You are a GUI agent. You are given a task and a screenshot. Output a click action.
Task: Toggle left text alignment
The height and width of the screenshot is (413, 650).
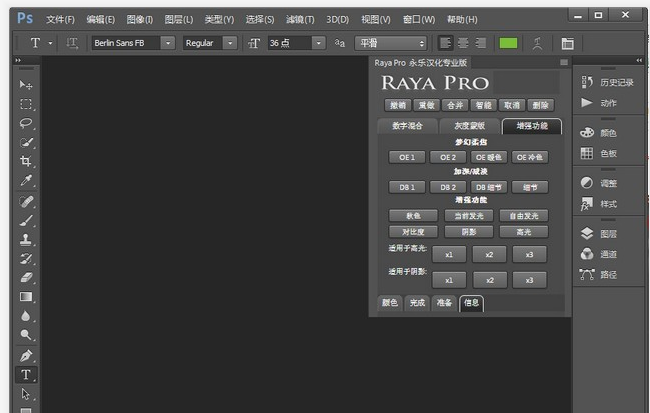[x=445, y=43]
